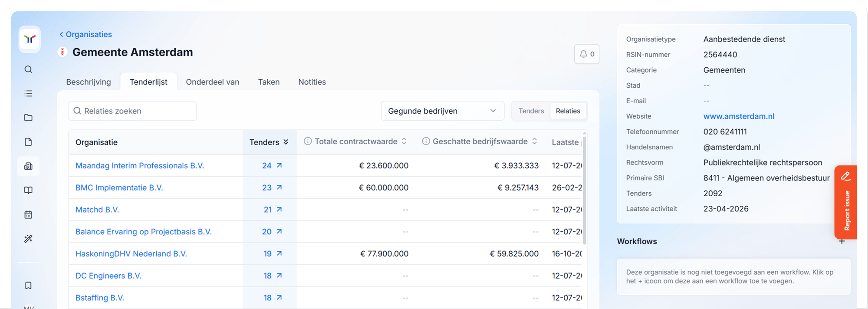Open DC Engineers B.V. link
Viewport: 868px width, 309px height.
pos(108,276)
